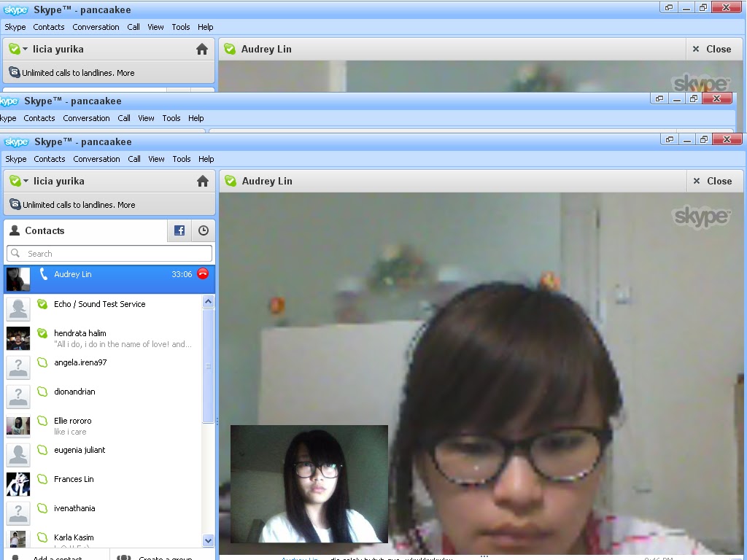Click Frances Lin's status icon
The width and height of the screenshot is (747, 560).
(x=42, y=479)
